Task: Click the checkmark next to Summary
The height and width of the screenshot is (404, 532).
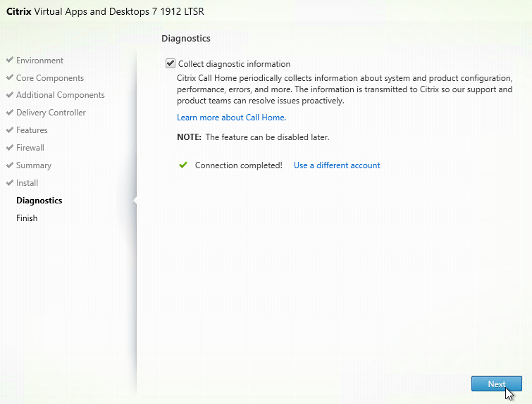Action: click(10, 165)
